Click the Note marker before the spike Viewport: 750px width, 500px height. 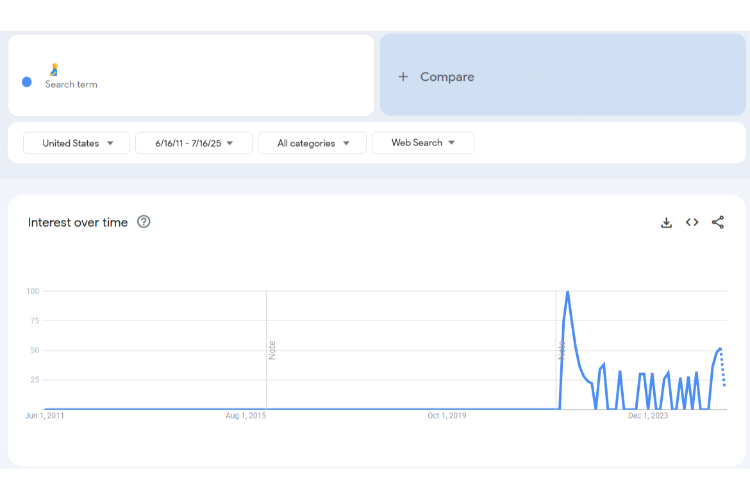tap(561, 350)
